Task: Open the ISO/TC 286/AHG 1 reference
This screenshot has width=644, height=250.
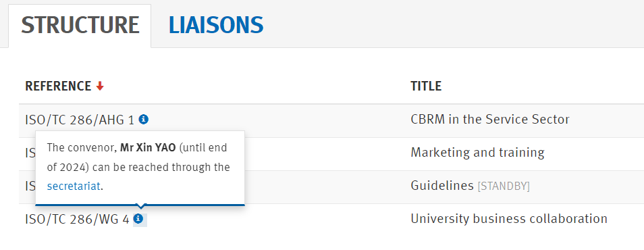Action: click(x=80, y=120)
